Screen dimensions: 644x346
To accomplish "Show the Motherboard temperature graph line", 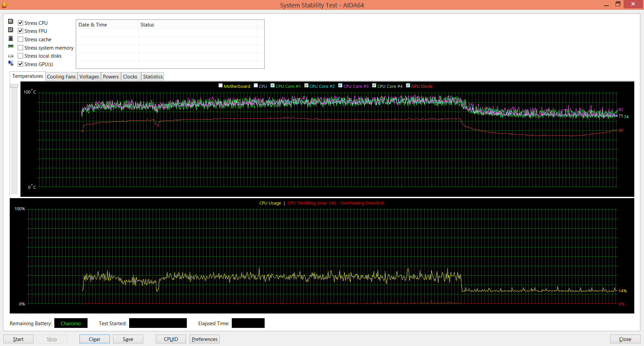I will [x=221, y=85].
